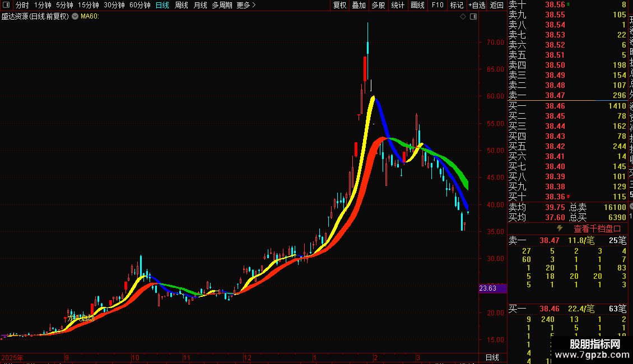Image resolution: width=633 pixels, height=364 pixels.
Task: Click the 多股 multi-stock button
Action: tap(378, 5)
